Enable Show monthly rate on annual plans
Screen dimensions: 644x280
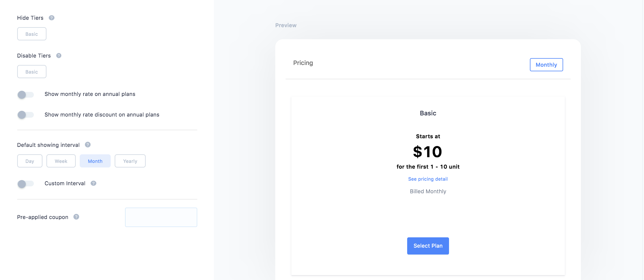[26, 94]
